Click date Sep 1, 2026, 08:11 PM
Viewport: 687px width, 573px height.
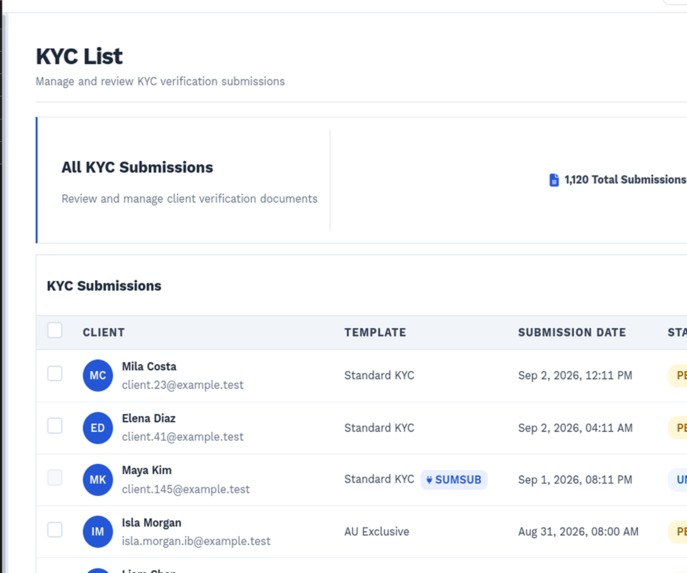575,480
